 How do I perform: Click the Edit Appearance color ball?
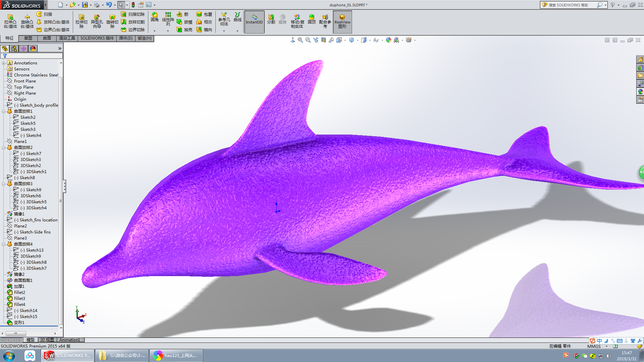coord(388,40)
